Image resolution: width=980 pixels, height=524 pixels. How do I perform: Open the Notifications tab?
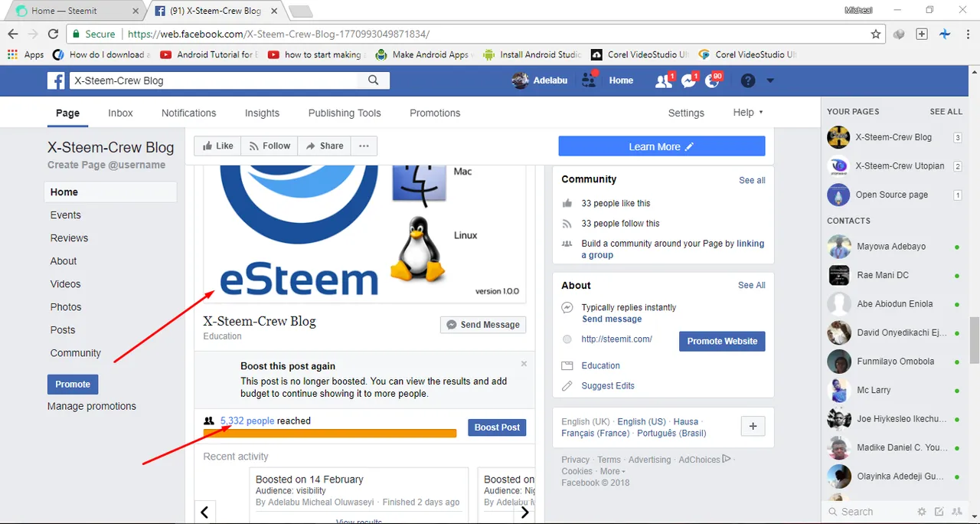pos(188,113)
